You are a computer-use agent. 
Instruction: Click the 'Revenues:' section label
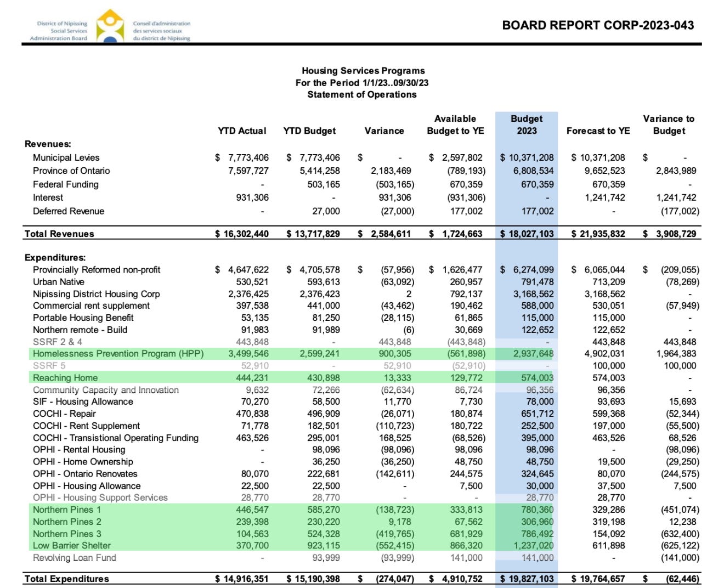(x=48, y=144)
